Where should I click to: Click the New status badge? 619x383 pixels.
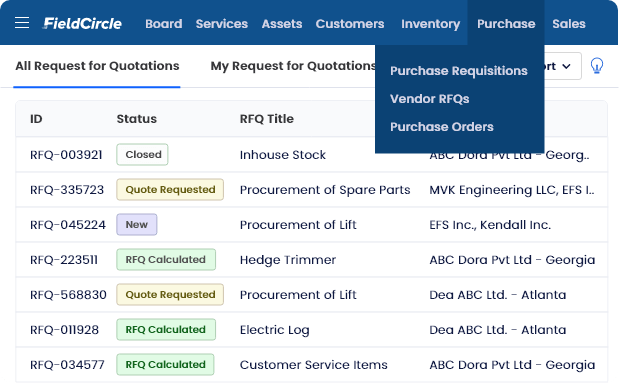[x=137, y=224]
